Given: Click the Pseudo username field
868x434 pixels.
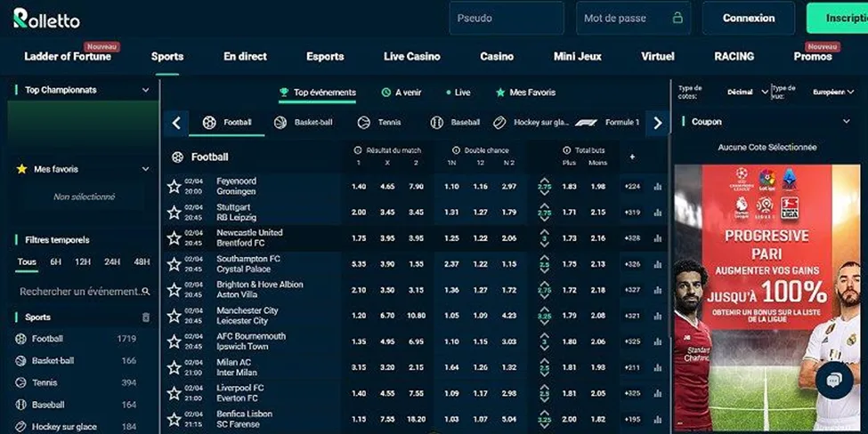Looking at the screenshot, I should pos(506,18).
